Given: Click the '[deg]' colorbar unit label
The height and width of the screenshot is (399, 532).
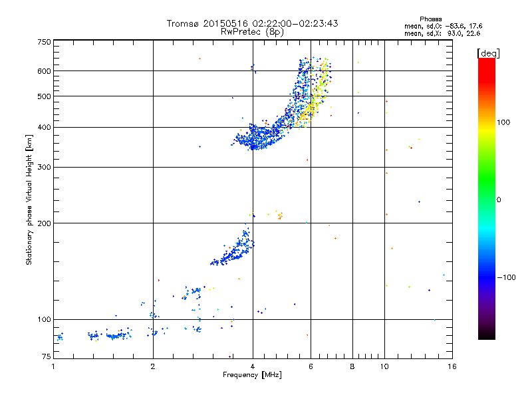Looking at the screenshot, I should (x=488, y=53).
